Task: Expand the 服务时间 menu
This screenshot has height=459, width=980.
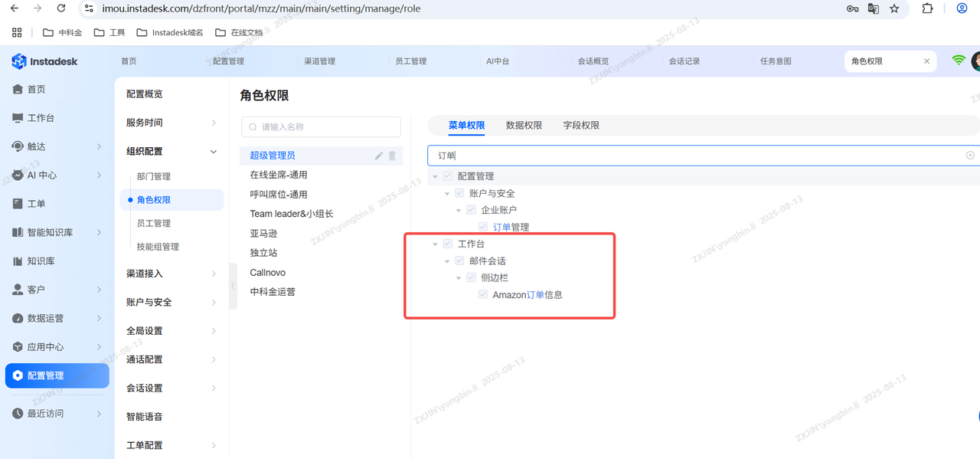Action: (213, 123)
